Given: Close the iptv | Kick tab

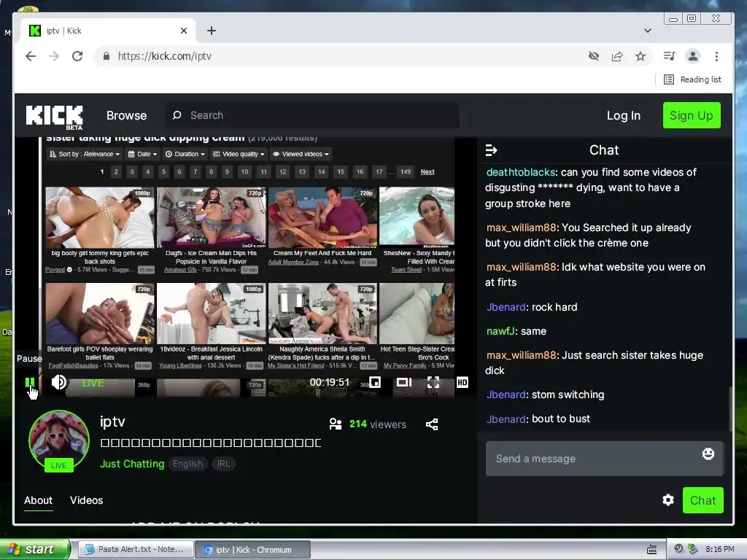Looking at the screenshot, I should [184, 31].
